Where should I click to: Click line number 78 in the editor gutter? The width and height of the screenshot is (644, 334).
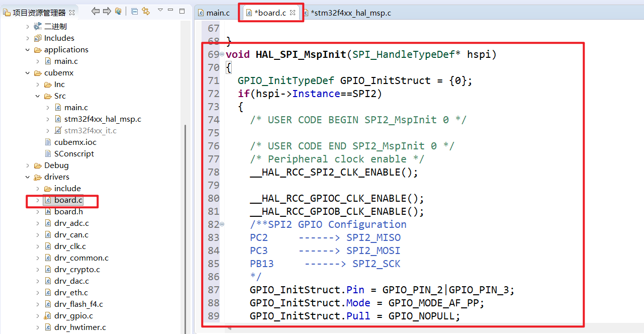[x=213, y=172]
